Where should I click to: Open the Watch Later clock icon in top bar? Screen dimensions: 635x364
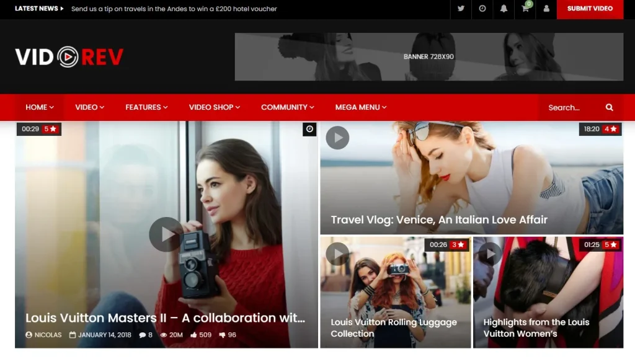coord(482,9)
